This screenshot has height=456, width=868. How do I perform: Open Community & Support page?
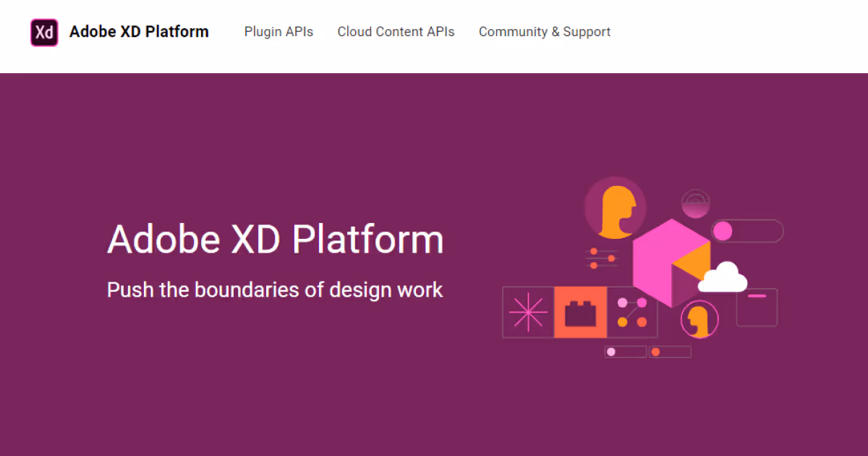coord(545,32)
